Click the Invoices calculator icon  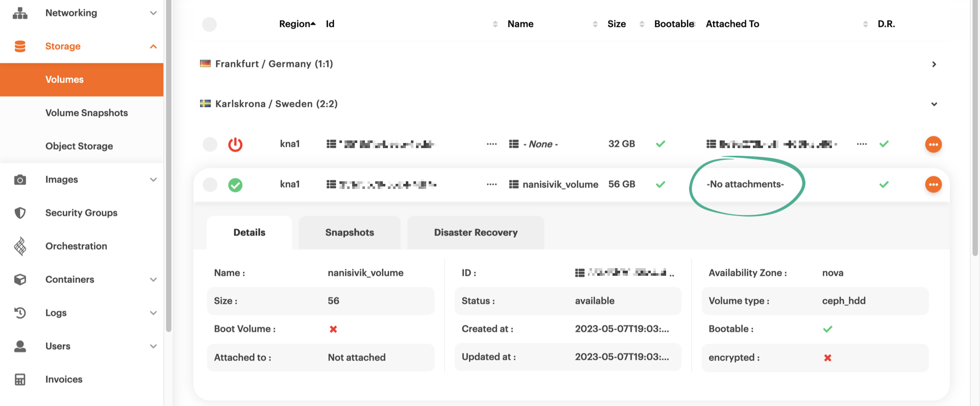pyautogui.click(x=20, y=379)
